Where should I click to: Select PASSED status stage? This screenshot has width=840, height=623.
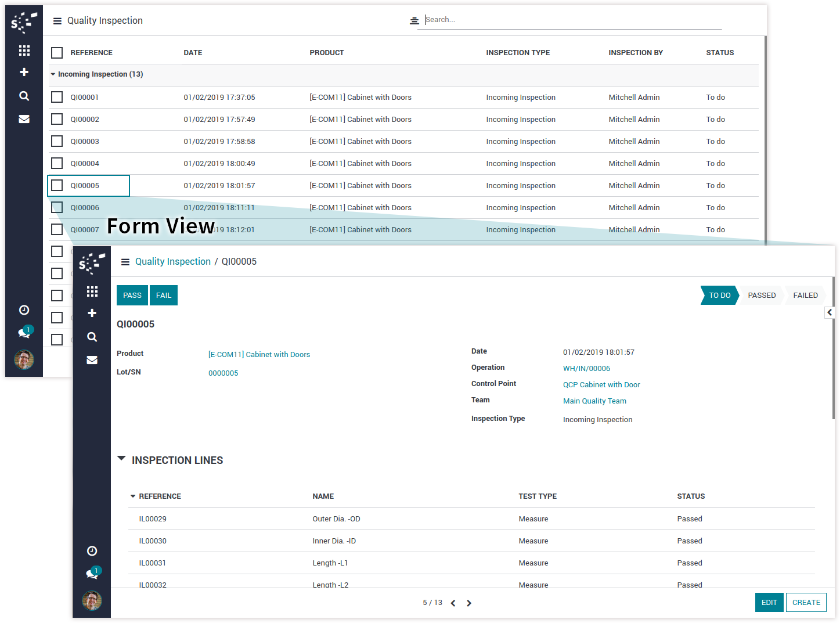[761, 296]
